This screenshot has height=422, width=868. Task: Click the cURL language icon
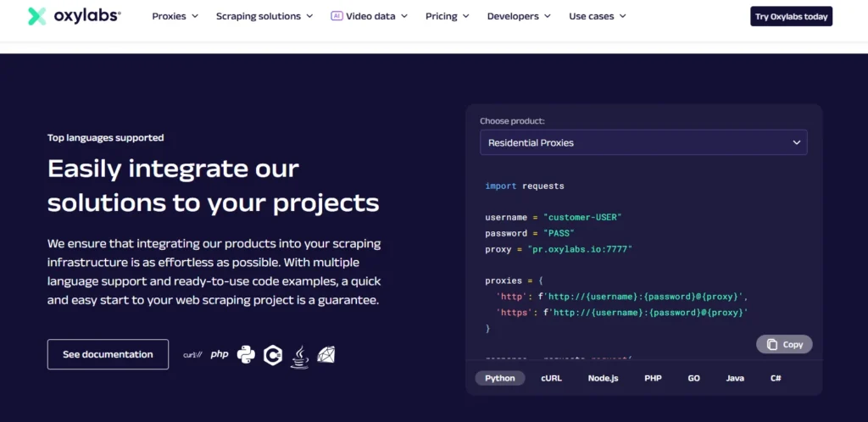(x=192, y=354)
